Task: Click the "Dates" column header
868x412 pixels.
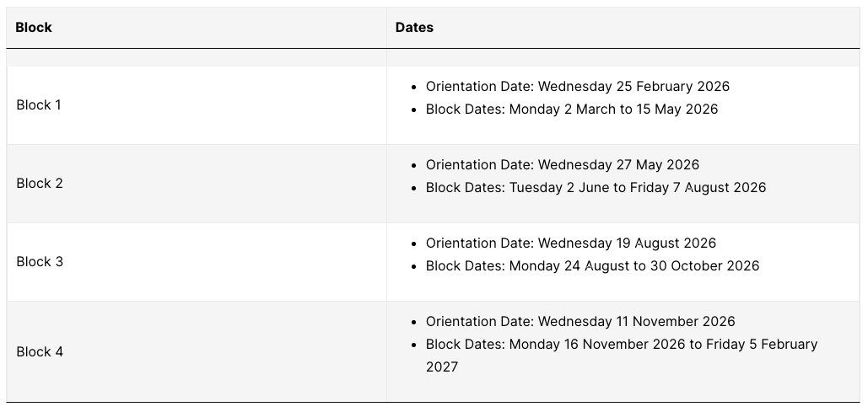Action: (414, 28)
